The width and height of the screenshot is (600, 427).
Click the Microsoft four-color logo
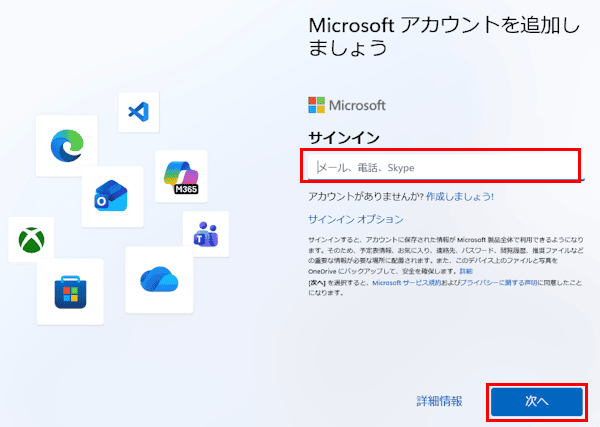(316, 105)
